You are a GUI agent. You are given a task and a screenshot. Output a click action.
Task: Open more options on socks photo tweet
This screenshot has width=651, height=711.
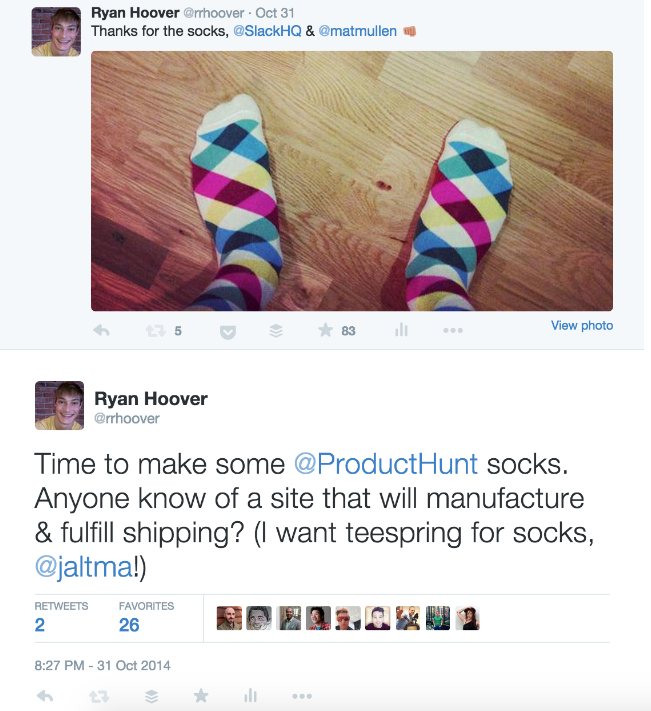click(452, 331)
